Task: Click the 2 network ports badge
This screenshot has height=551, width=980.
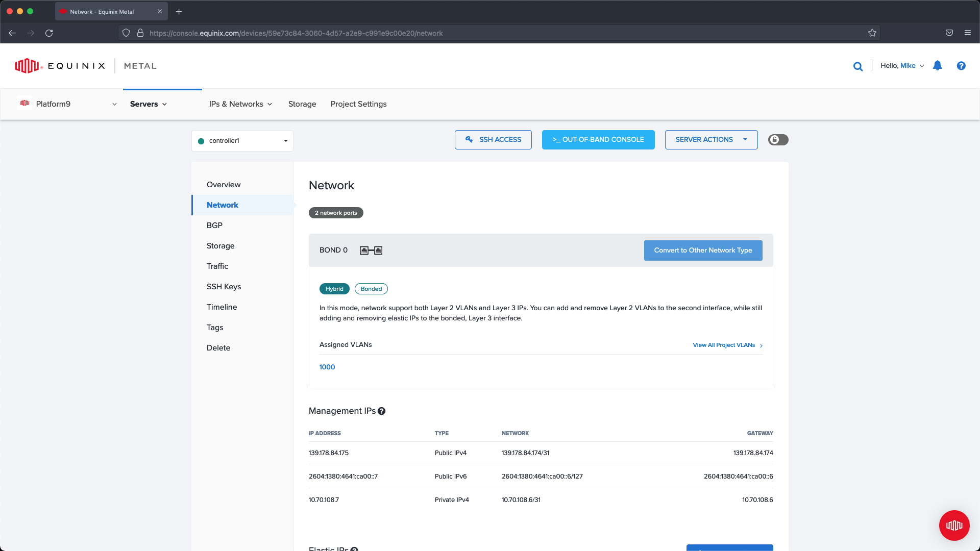Action: click(336, 213)
